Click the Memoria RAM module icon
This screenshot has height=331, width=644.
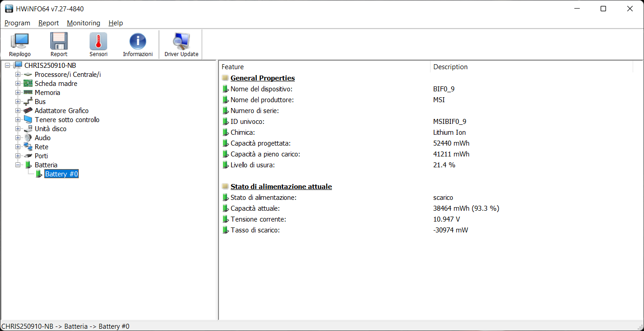click(28, 93)
